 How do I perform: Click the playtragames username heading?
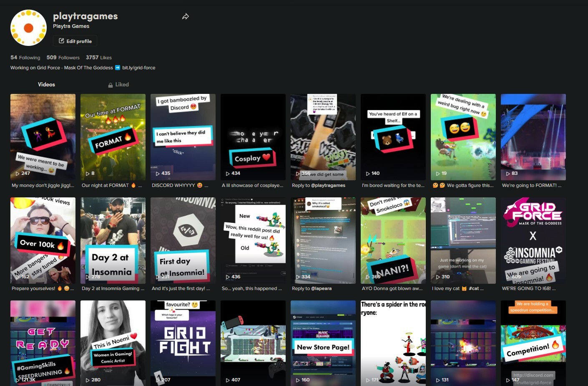coord(85,16)
